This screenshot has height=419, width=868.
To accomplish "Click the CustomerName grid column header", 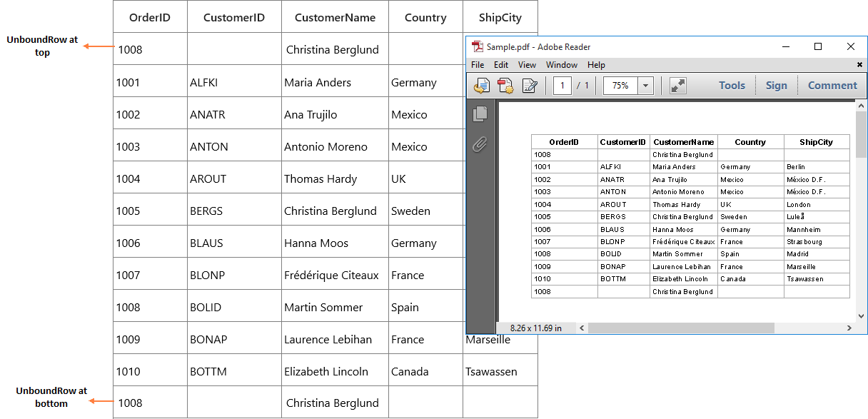I will pyautogui.click(x=335, y=18).
